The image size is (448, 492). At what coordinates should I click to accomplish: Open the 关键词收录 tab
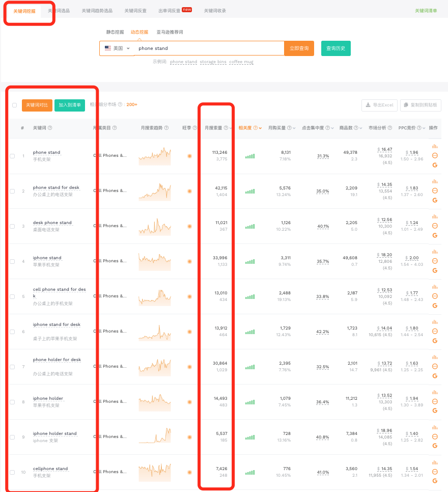tap(215, 11)
